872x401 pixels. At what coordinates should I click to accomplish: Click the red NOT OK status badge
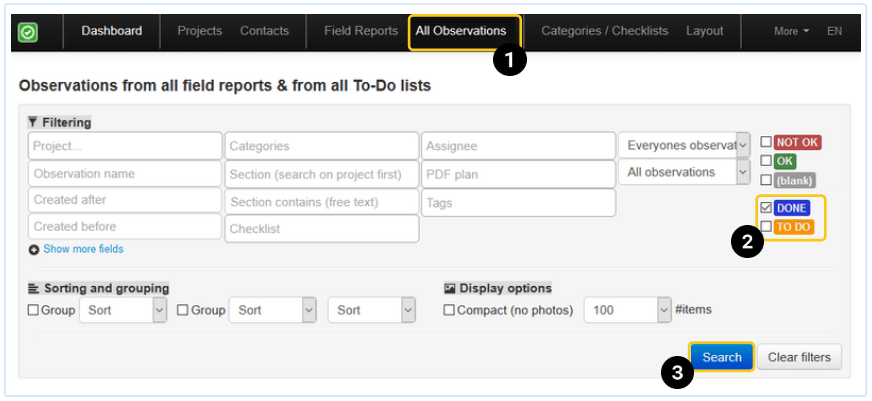pyautogui.click(x=797, y=142)
